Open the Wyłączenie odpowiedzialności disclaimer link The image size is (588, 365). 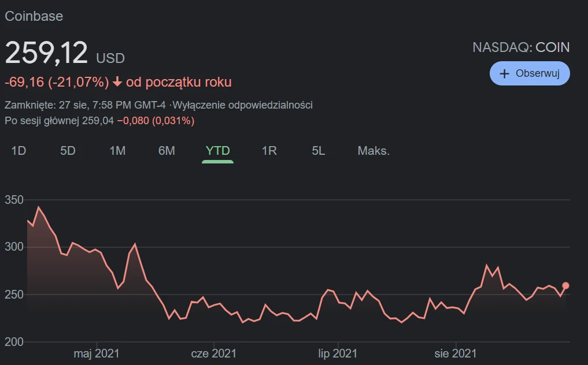[243, 105]
